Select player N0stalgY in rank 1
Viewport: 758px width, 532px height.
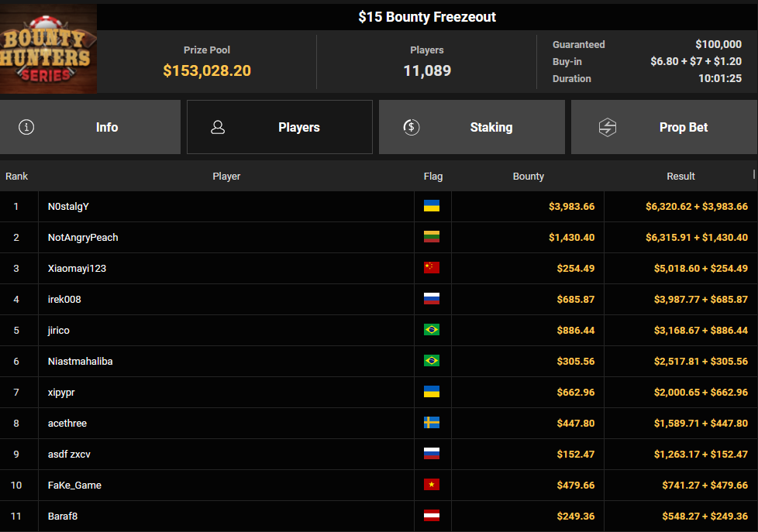68,207
